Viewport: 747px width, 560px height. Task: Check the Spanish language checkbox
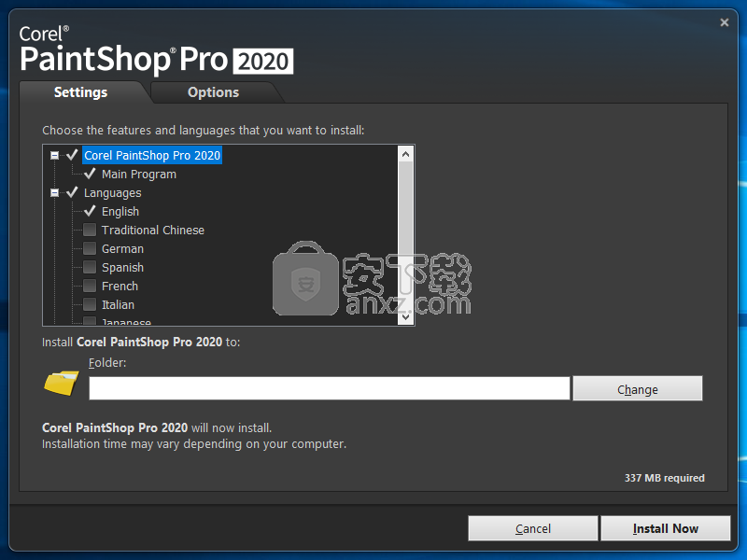coord(90,267)
